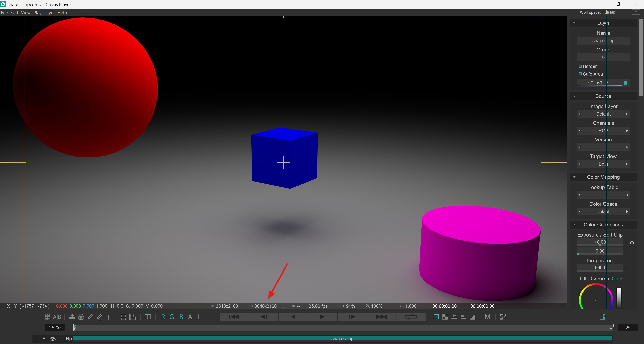Screen dimensions: 644x344
Task: Step one frame forward
Action: (x=352, y=317)
